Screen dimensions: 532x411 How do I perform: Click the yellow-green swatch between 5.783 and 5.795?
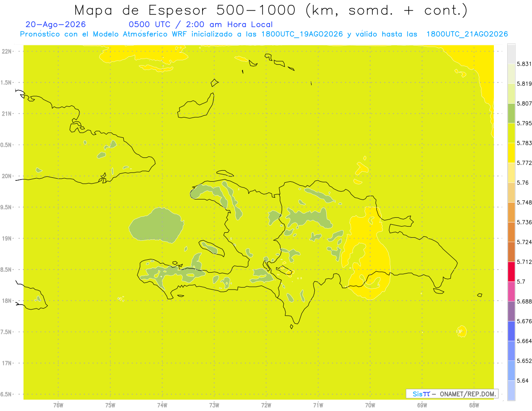pos(511,133)
